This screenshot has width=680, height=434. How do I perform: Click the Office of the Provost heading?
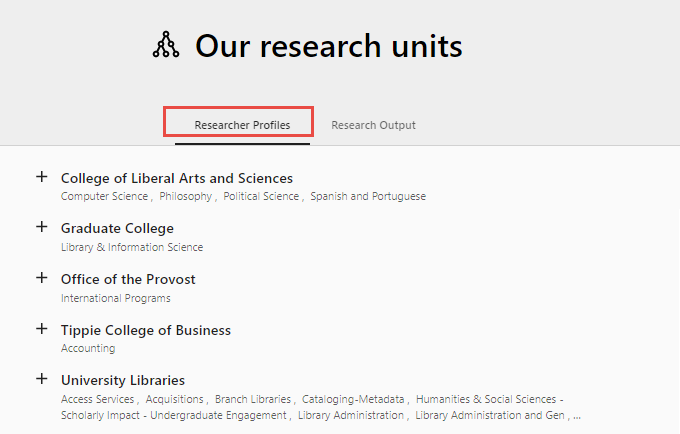coord(128,279)
